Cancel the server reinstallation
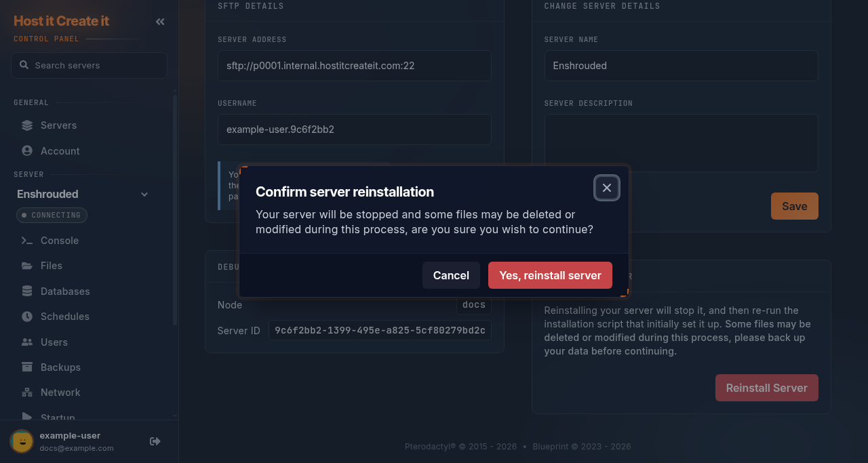Screen dimensions: 868x463 (451, 275)
